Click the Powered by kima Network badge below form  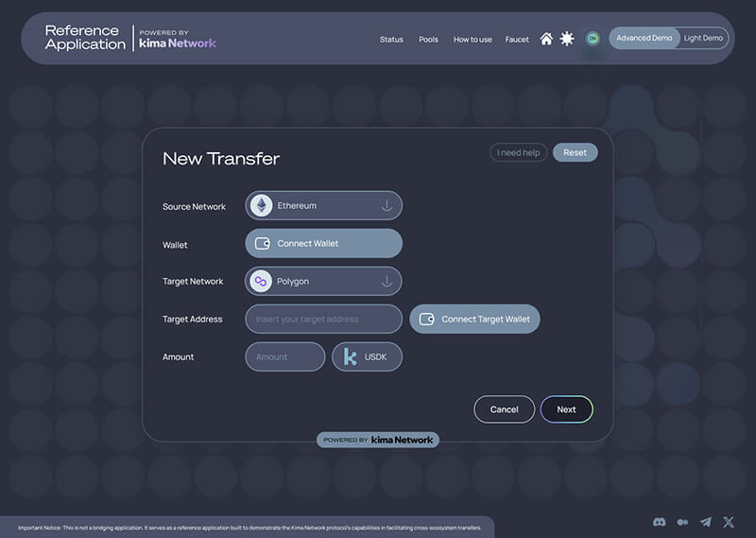pos(378,440)
